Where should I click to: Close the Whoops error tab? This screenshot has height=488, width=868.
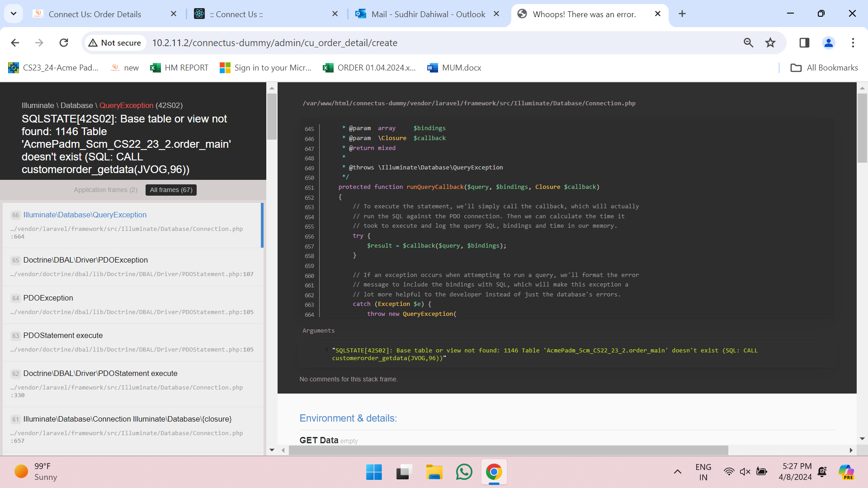[658, 14]
